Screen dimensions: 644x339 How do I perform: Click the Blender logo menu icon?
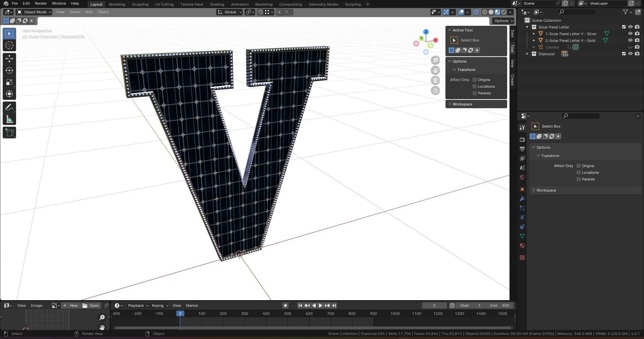6,3
